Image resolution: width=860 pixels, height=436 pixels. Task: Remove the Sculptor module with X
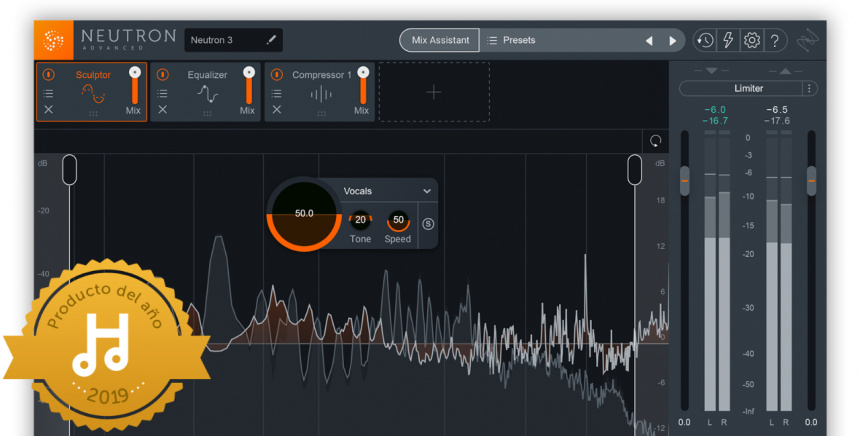pos(48,110)
